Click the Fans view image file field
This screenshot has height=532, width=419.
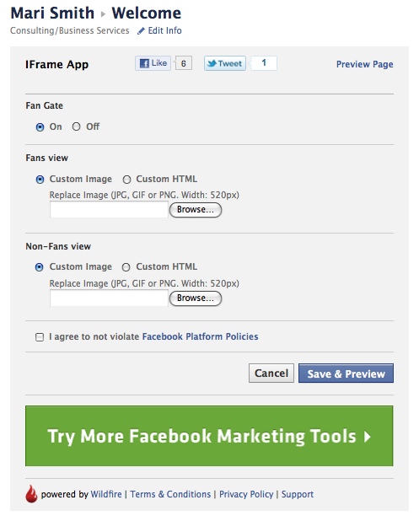(x=109, y=210)
